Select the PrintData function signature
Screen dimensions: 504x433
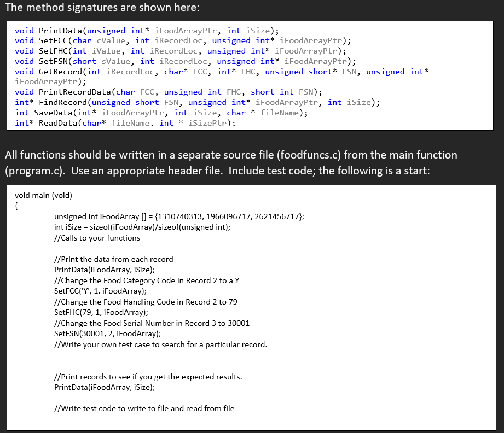tap(153, 31)
